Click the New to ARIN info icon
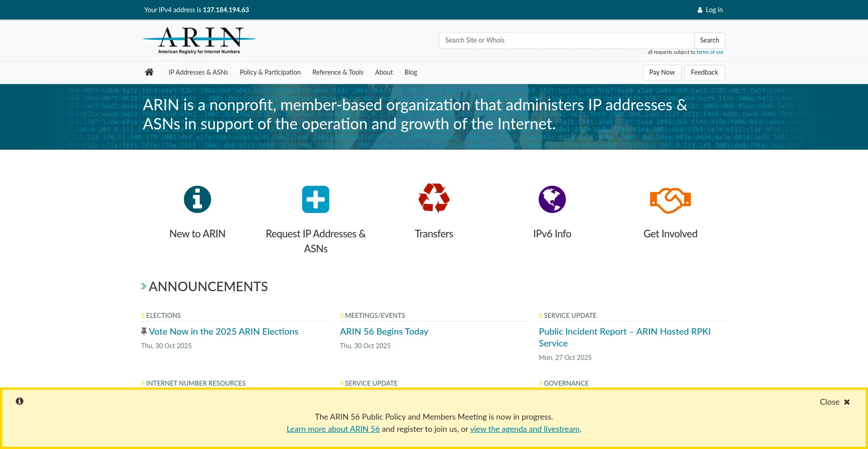Image resolution: width=868 pixels, height=449 pixels. click(197, 199)
